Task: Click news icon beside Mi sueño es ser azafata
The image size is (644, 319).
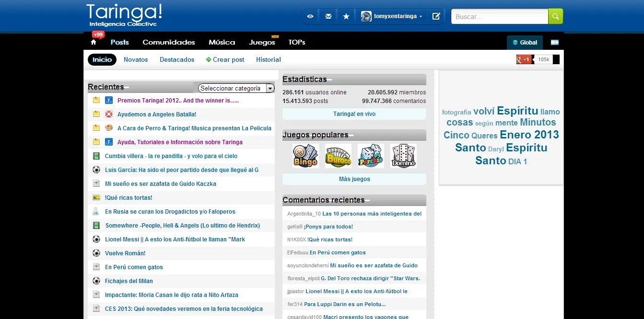Action: pos(96,184)
